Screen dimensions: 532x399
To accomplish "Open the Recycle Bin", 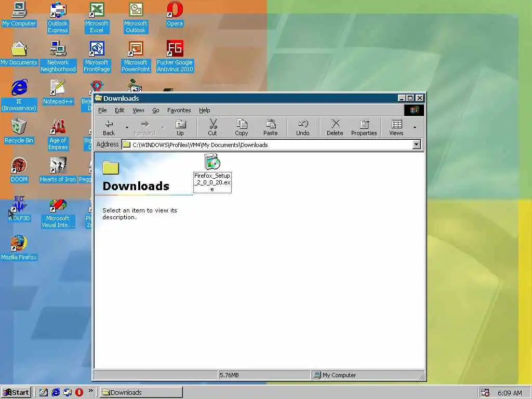I will tap(19, 131).
